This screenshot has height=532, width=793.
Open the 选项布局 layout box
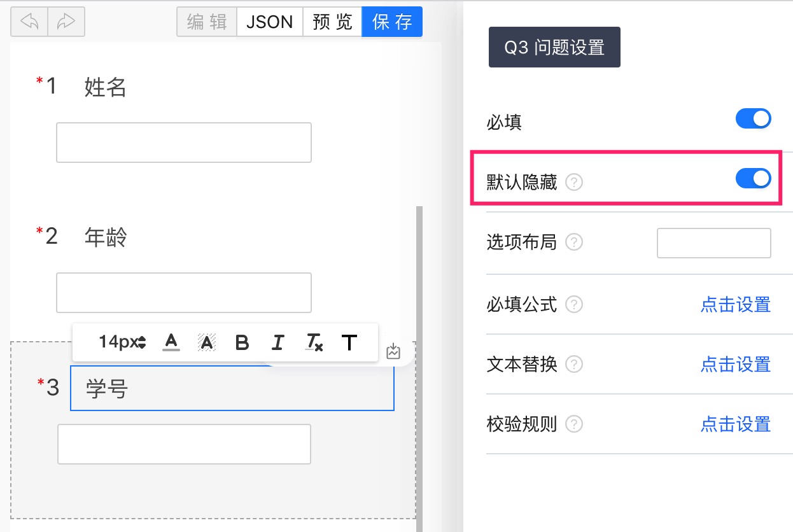tap(714, 243)
